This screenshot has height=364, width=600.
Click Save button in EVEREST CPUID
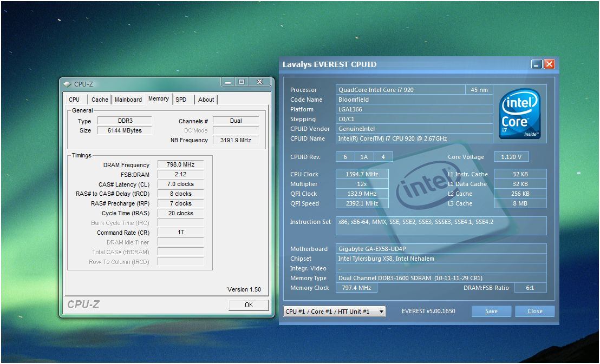pyautogui.click(x=491, y=311)
